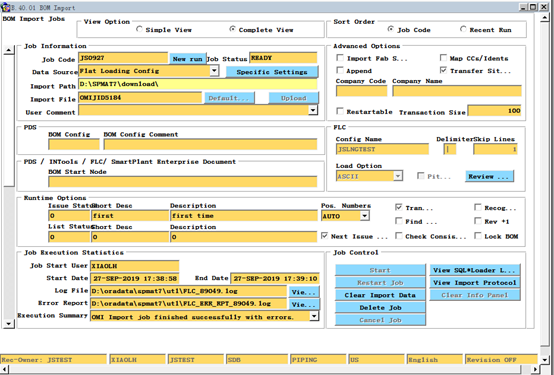Click the window vertical scrollbar up arrow
Image resolution: width=554 pixels, height=375 pixels.
pyautogui.click(x=544, y=18)
